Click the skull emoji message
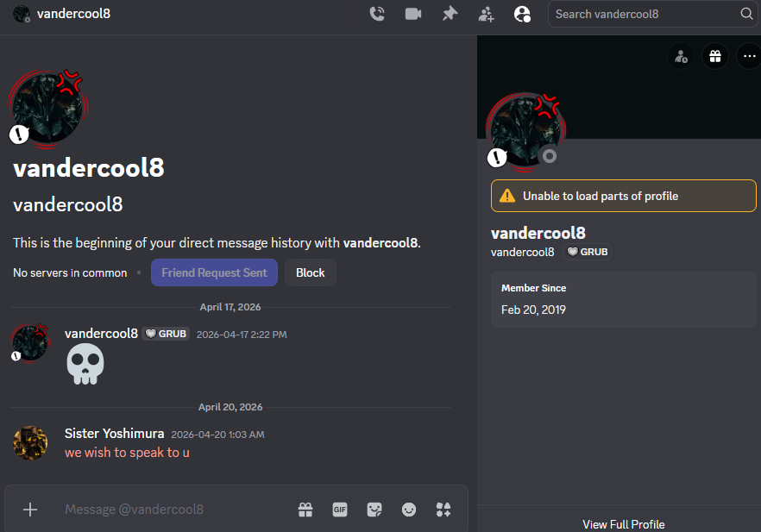This screenshot has width=761, height=532. (x=85, y=364)
